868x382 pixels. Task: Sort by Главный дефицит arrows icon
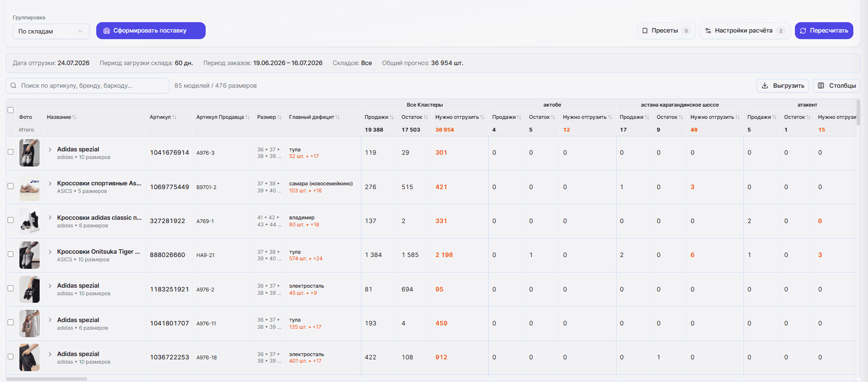tap(337, 117)
